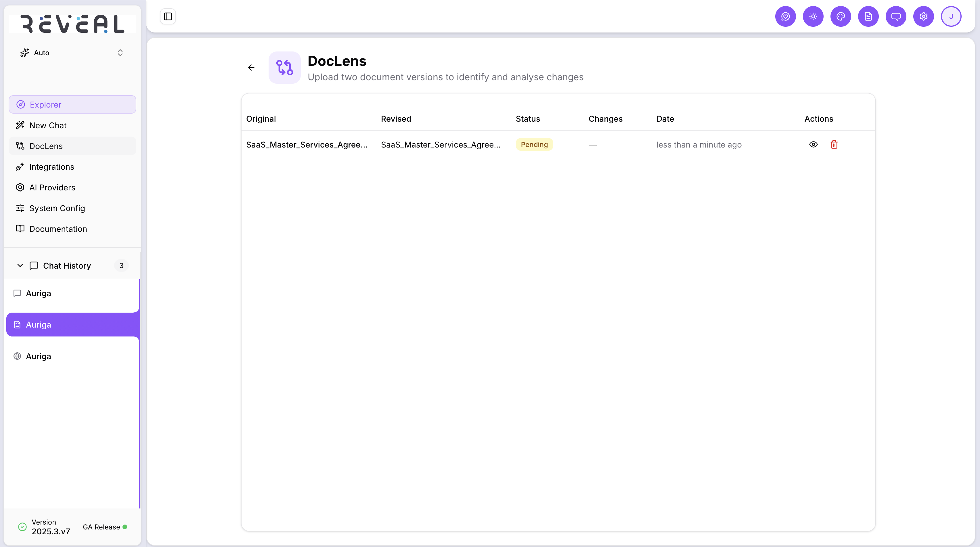Viewport: 980px width, 547px height.
Task: Open the message bubble icon in top bar
Action: (x=896, y=16)
